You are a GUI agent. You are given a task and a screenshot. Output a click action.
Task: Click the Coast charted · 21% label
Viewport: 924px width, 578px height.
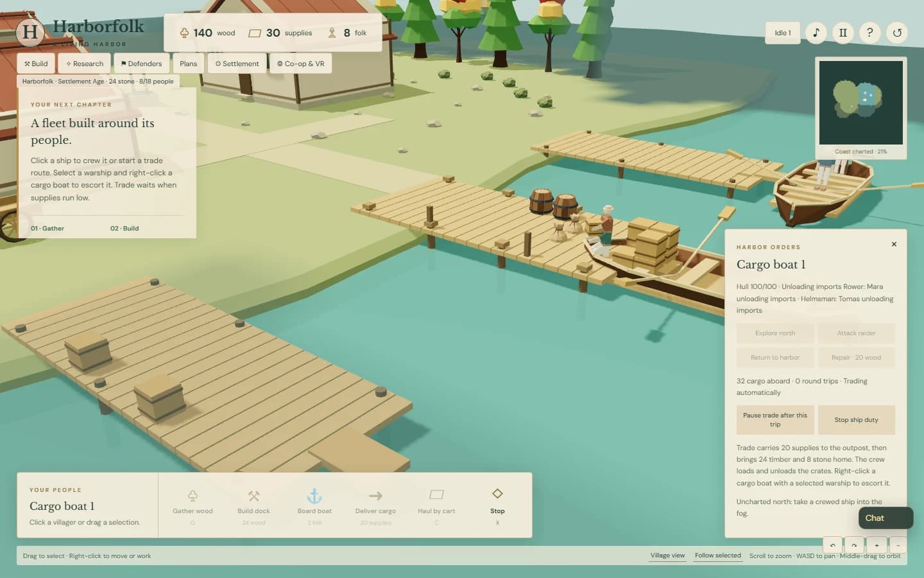tap(860, 152)
